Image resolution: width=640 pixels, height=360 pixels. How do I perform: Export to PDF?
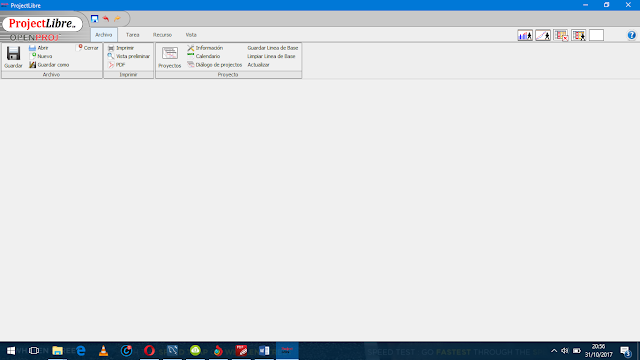tap(116, 65)
